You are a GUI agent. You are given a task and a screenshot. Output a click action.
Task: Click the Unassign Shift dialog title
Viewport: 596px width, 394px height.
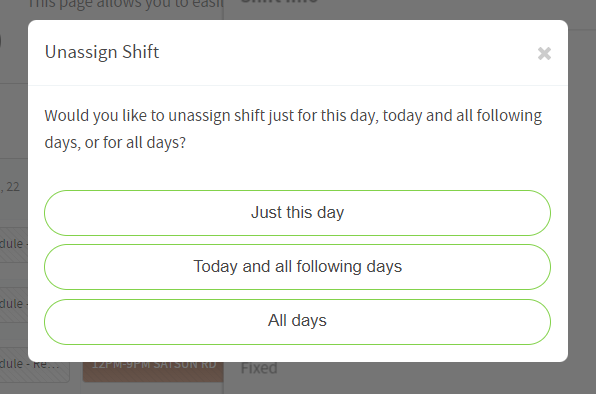(x=102, y=52)
